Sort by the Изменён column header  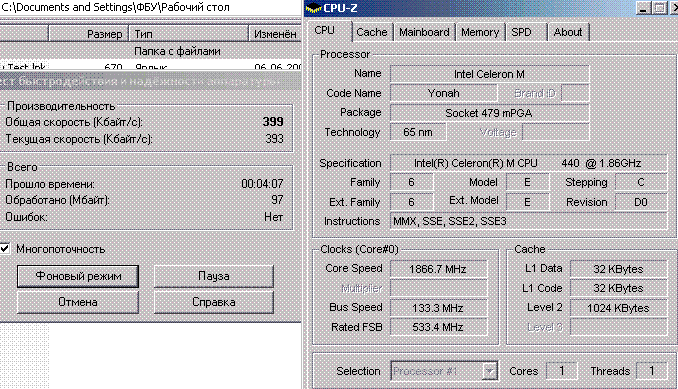275,34
